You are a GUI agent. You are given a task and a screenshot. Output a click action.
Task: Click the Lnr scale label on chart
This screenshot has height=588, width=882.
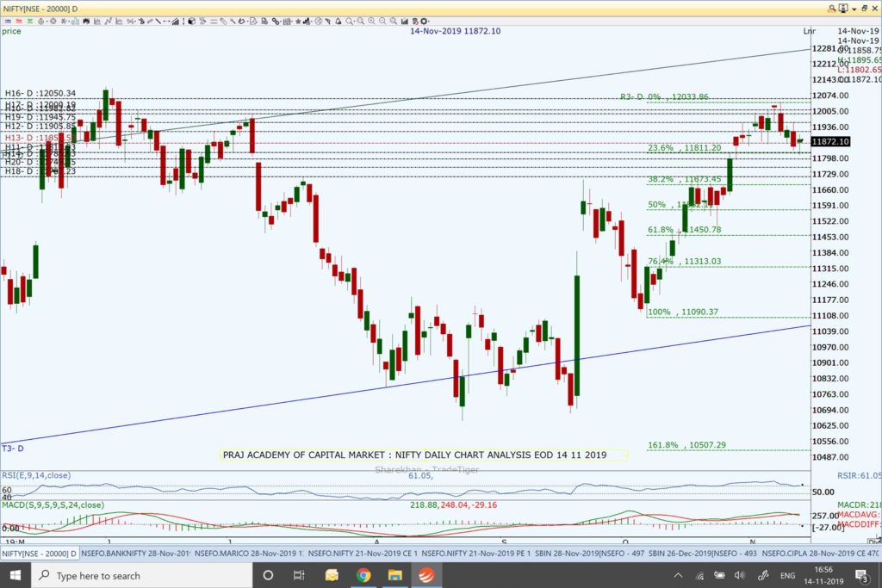[x=809, y=31]
